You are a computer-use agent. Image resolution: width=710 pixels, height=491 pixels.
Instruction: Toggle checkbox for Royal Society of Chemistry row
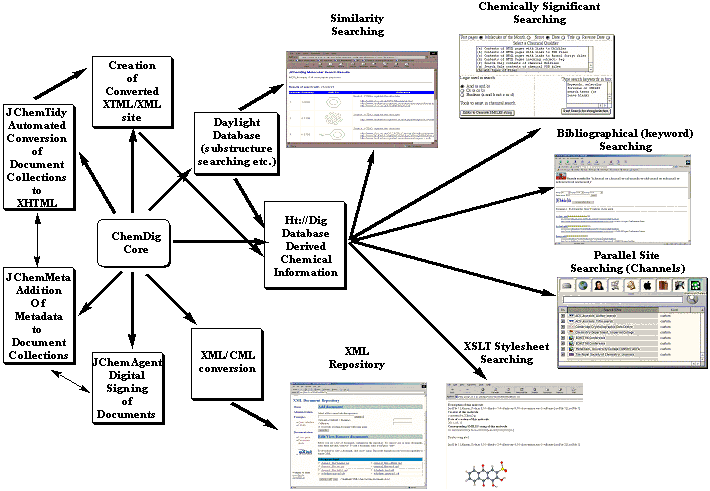(563, 355)
